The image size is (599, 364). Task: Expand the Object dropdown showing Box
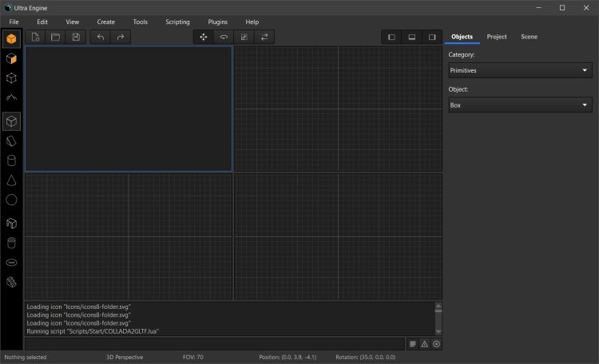tap(518, 105)
